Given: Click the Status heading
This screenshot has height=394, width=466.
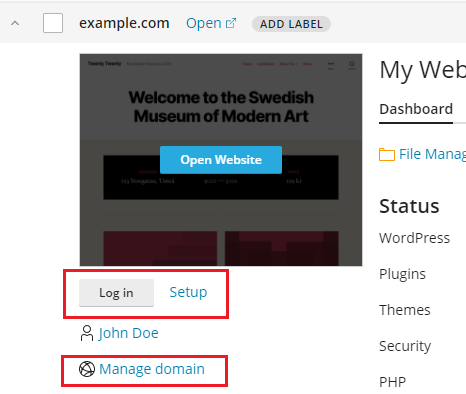Looking at the screenshot, I should [x=409, y=206].
